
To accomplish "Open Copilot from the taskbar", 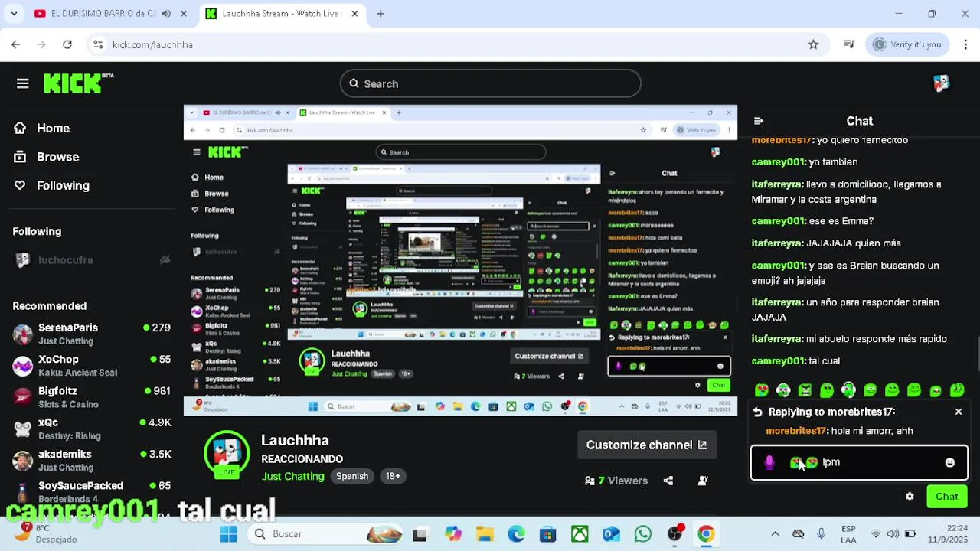I will 453,534.
